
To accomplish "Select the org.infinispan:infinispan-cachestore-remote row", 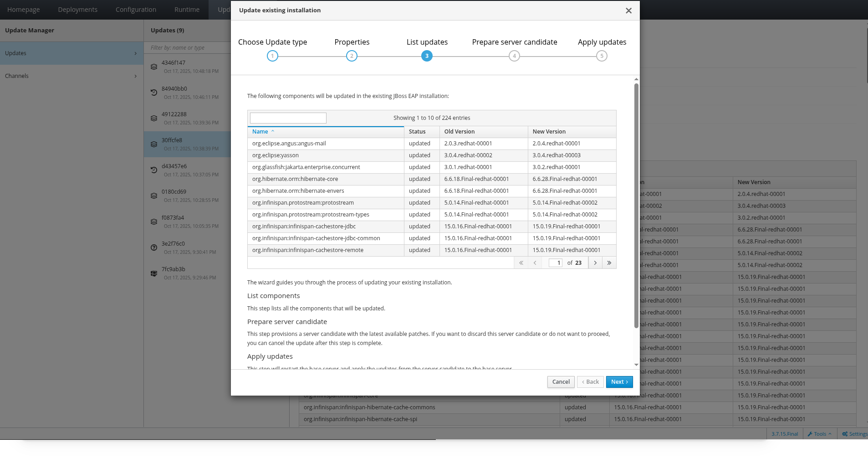I will 432,250.
